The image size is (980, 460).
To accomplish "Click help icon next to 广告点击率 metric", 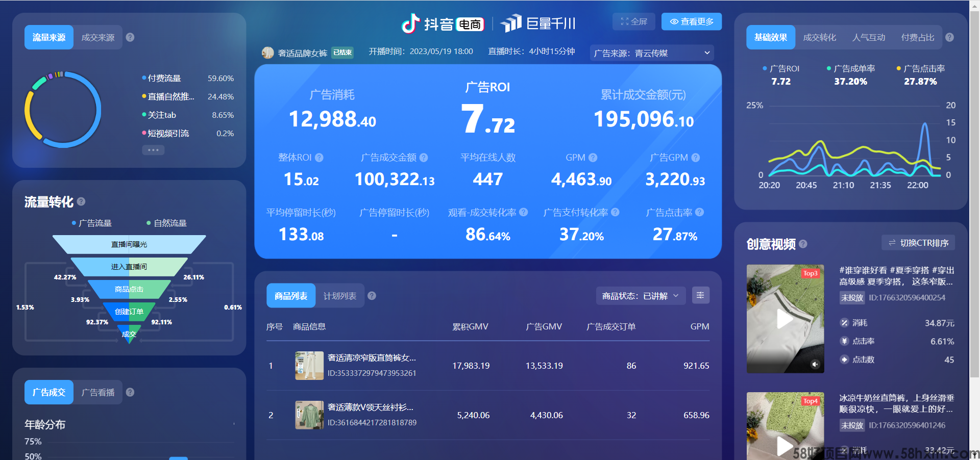I will point(700,212).
